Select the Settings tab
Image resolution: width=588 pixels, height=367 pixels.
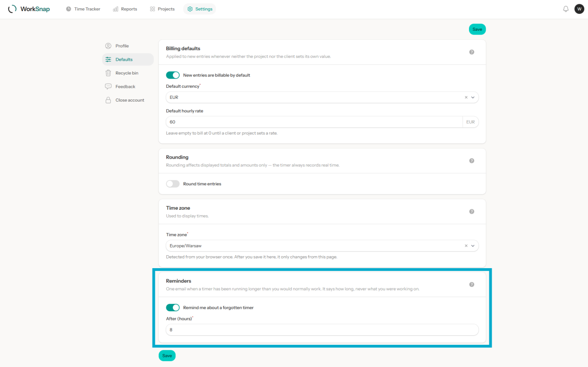pyautogui.click(x=199, y=9)
